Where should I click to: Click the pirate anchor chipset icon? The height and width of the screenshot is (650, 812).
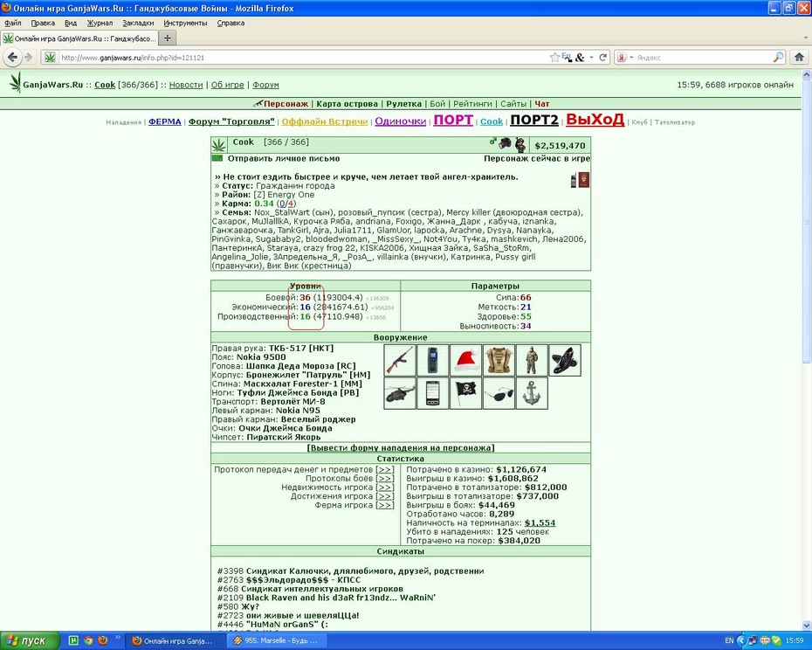(x=532, y=393)
